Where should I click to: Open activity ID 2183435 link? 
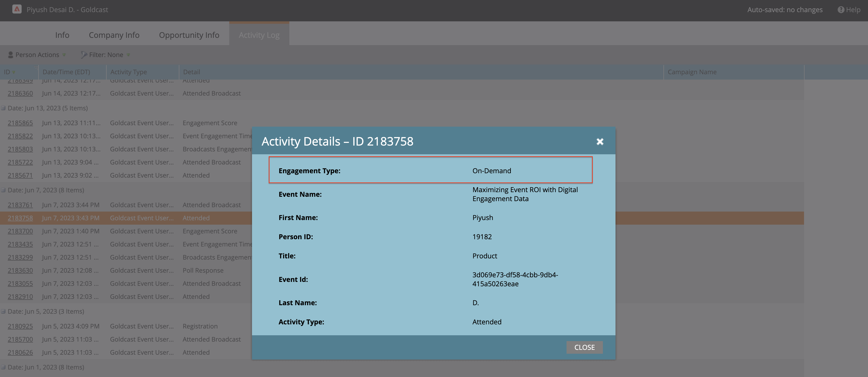(x=20, y=244)
